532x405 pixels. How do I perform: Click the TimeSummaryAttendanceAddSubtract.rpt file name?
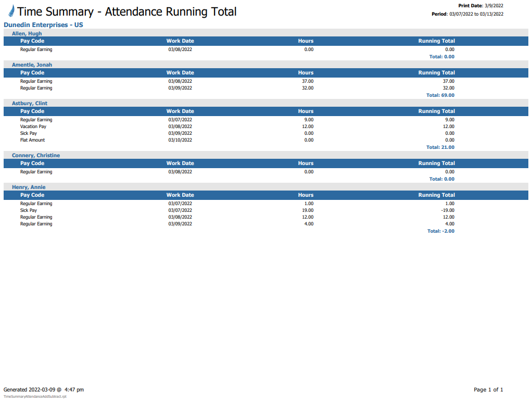[35, 397]
